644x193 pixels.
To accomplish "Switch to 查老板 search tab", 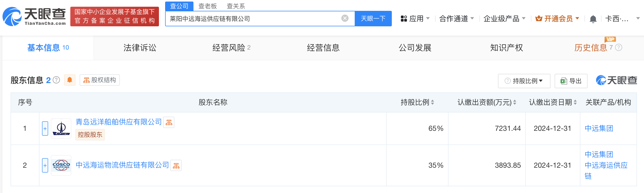I will pos(208,6).
